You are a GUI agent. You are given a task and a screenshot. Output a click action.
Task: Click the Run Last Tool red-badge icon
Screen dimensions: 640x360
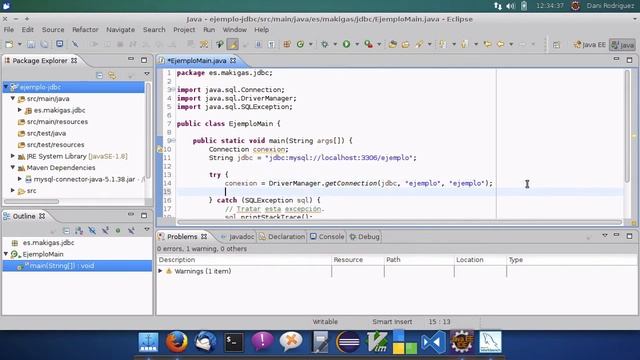coord(369,44)
